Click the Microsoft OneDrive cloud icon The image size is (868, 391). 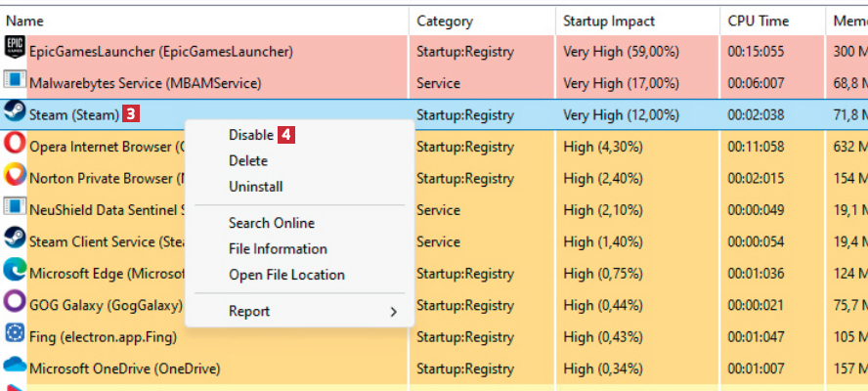click(15, 367)
